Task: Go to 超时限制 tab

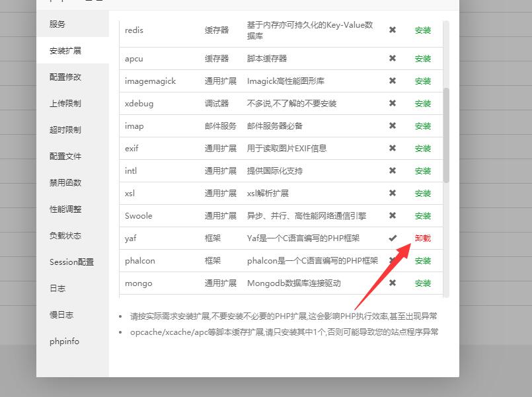Action: [73, 130]
